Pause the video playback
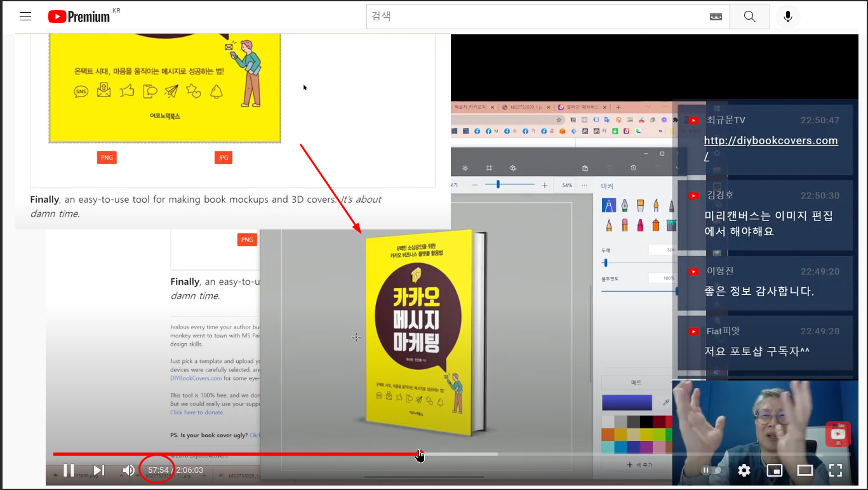Image resolution: width=868 pixels, height=490 pixels. click(69, 470)
